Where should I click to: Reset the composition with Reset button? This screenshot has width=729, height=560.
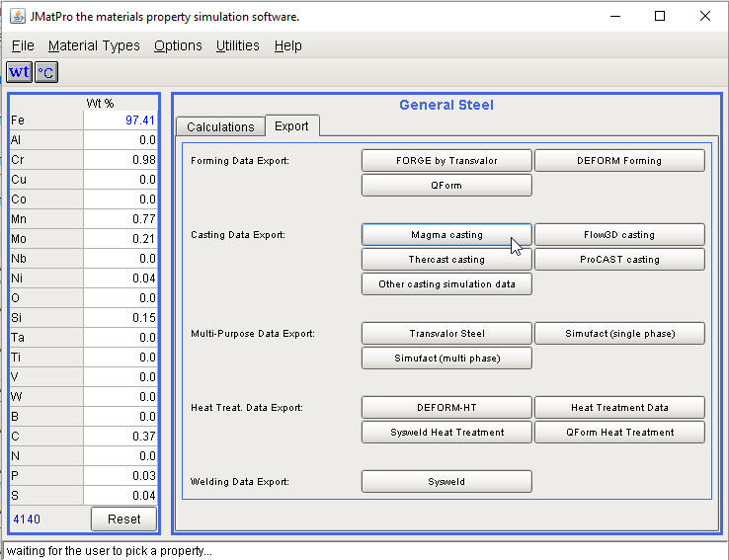pyautogui.click(x=123, y=519)
